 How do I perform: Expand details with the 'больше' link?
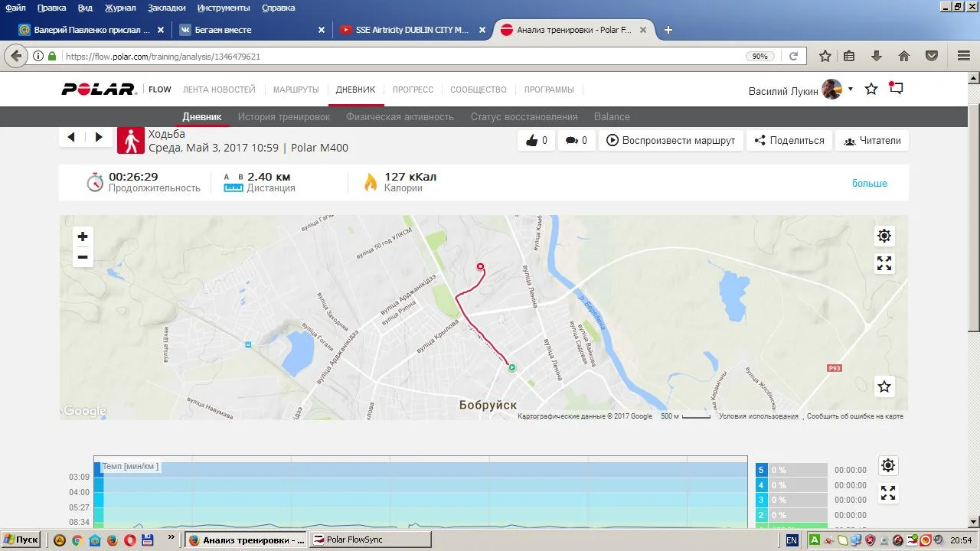[869, 184]
